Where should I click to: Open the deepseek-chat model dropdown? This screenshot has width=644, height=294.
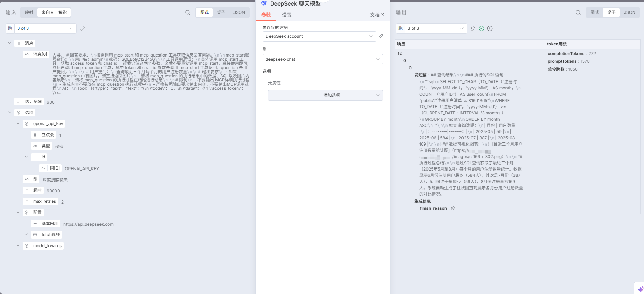pos(323,59)
